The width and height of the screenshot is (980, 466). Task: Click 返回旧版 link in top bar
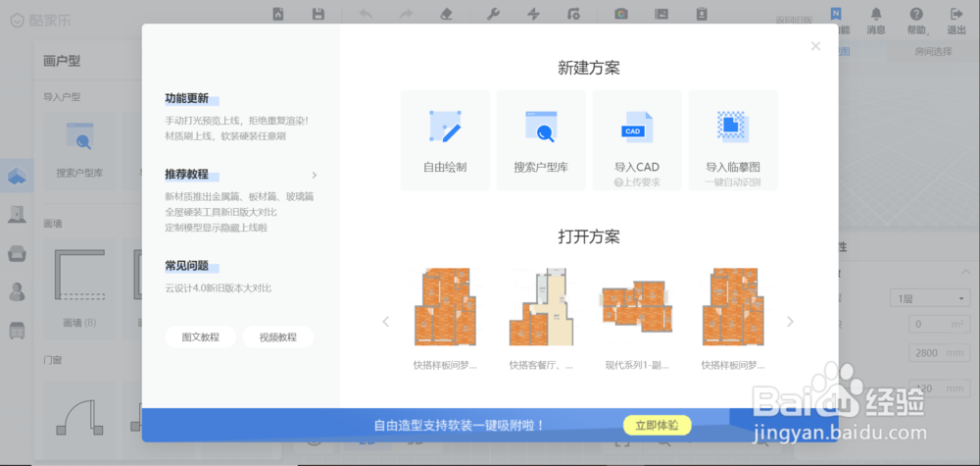(794, 20)
